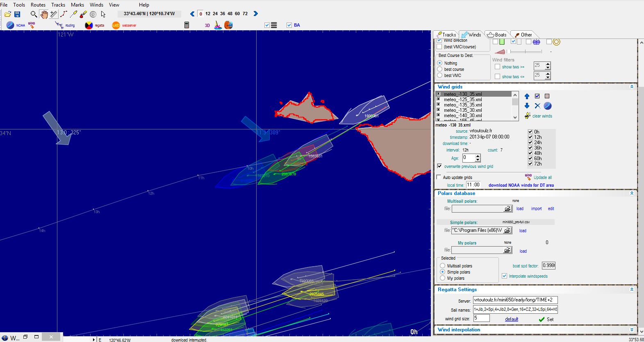Select the yellow mark placement tool

(x=73, y=14)
